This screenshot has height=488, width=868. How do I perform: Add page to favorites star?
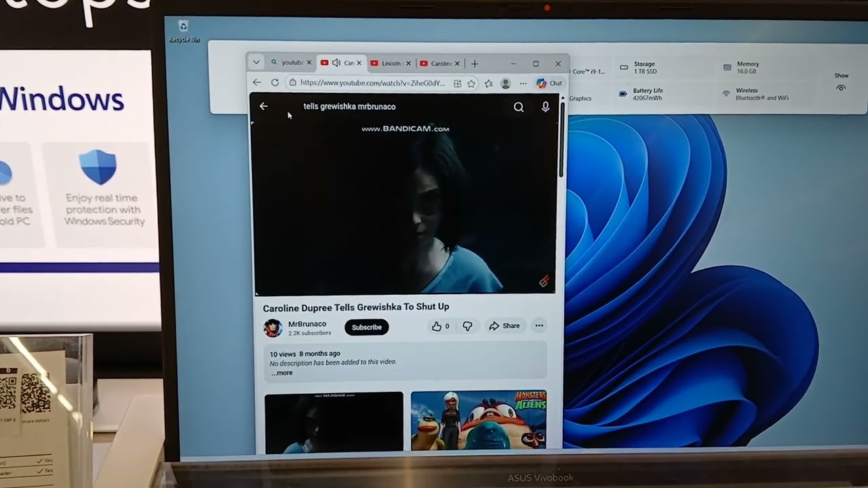[x=471, y=83]
